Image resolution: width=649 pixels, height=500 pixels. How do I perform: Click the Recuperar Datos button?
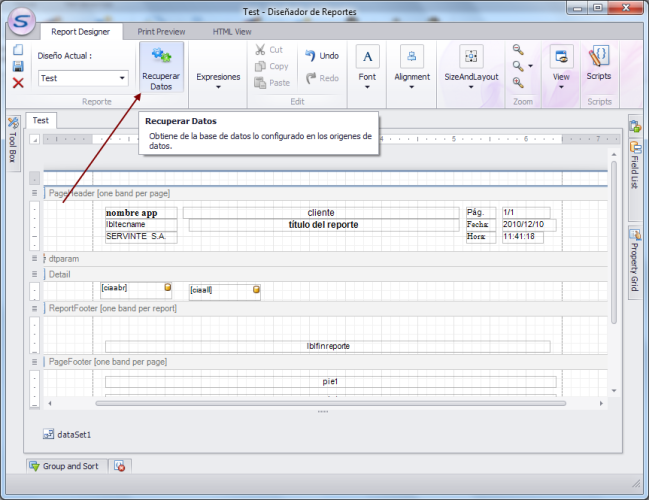(x=161, y=68)
